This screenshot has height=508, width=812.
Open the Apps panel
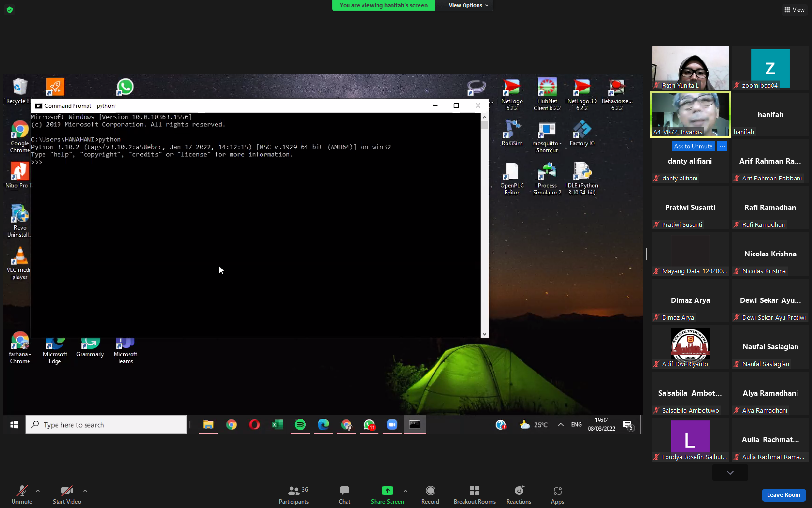tap(557, 495)
